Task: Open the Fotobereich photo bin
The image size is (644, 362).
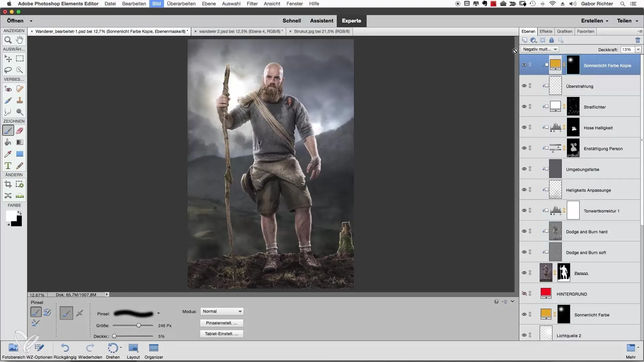Action: pyautogui.click(x=13, y=351)
